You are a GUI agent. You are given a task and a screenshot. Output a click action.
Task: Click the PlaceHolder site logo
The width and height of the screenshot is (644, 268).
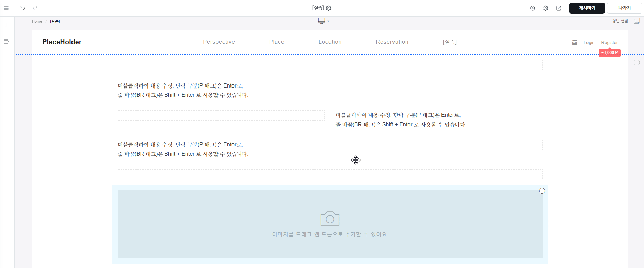[x=62, y=42]
